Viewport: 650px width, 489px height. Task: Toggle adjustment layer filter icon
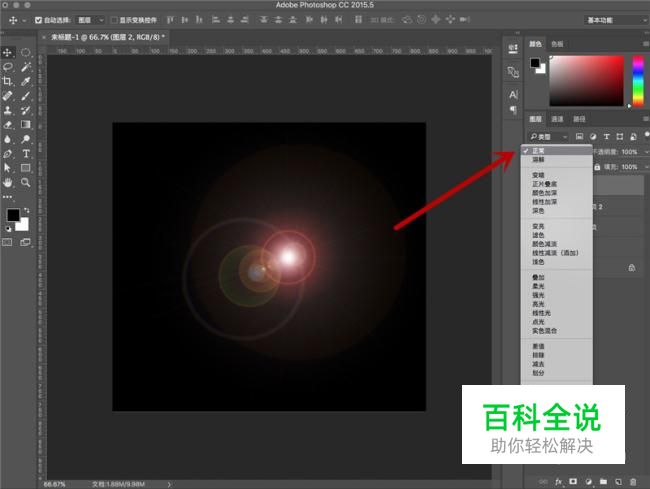(x=593, y=136)
